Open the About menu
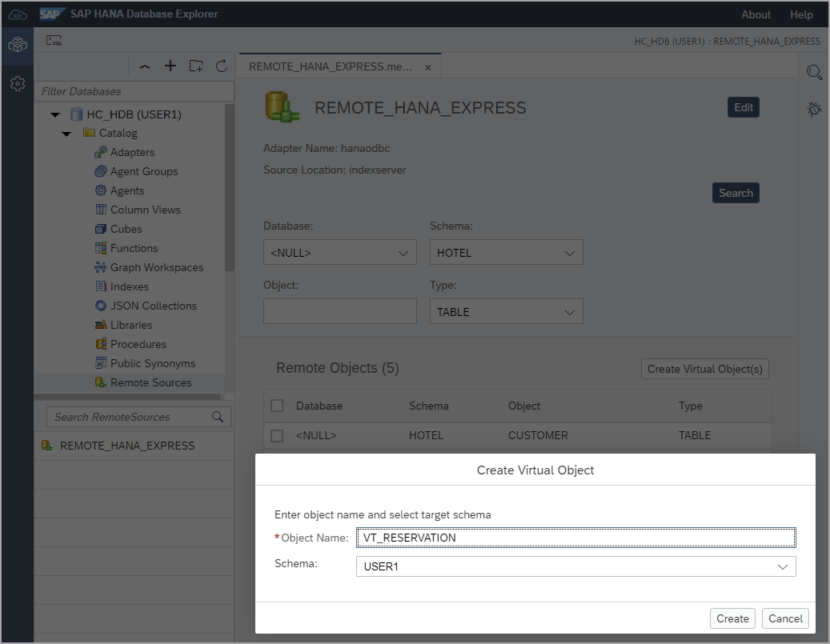 tap(756, 15)
